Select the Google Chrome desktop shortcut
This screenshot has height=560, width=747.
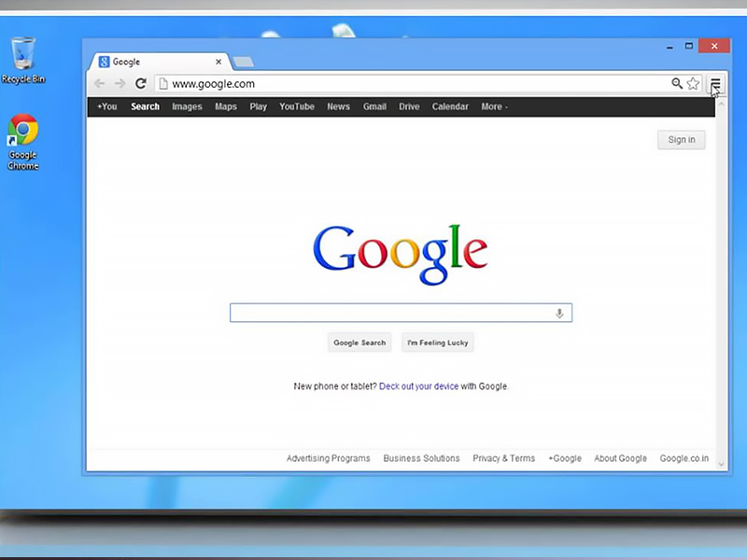[x=22, y=142]
